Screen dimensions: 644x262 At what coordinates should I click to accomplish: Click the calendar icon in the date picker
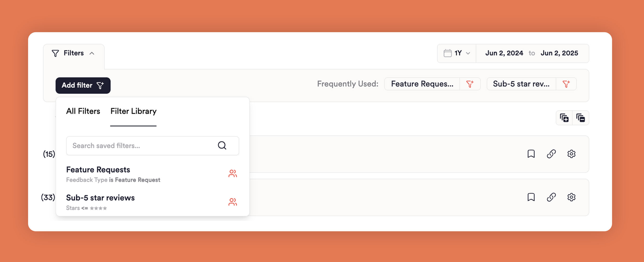pyautogui.click(x=448, y=53)
